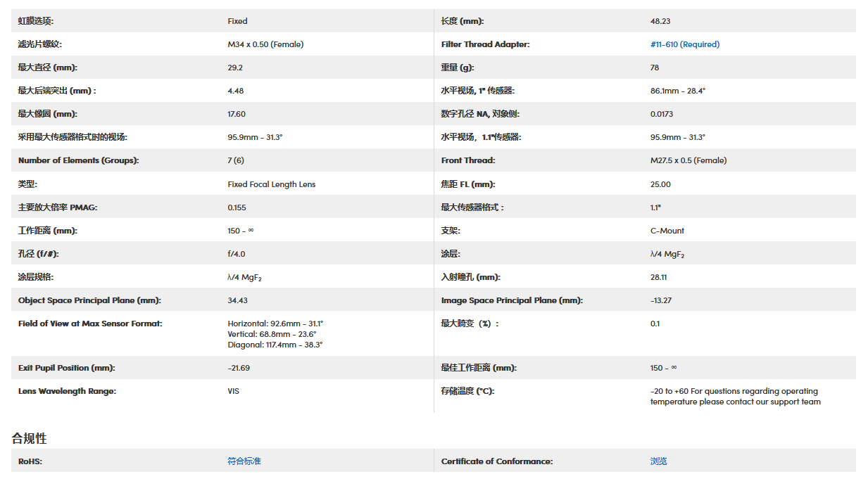This screenshot has width=868, height=486.
Task: Click the C-Mount value
Action: tap(667, 231)
